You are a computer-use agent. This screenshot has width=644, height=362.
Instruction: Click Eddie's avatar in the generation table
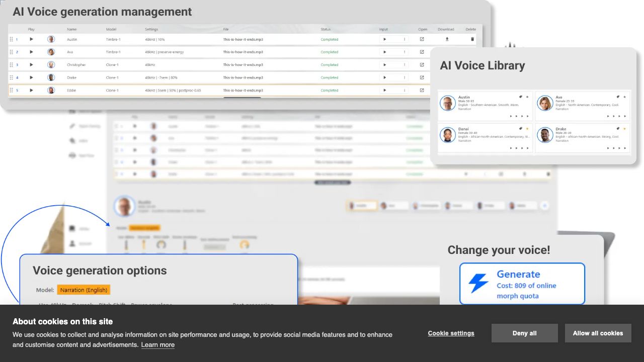coord(51,90)
